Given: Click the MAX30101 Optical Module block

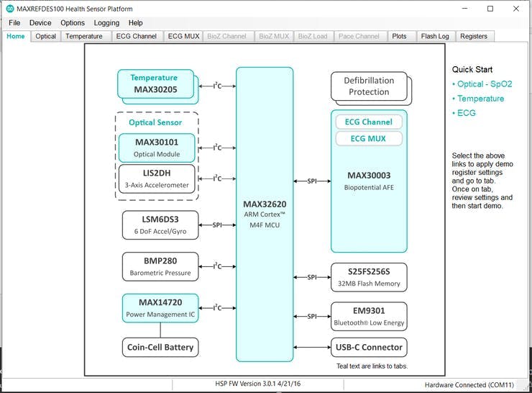Looking at the screenshot, I should (x=156, y=148).
